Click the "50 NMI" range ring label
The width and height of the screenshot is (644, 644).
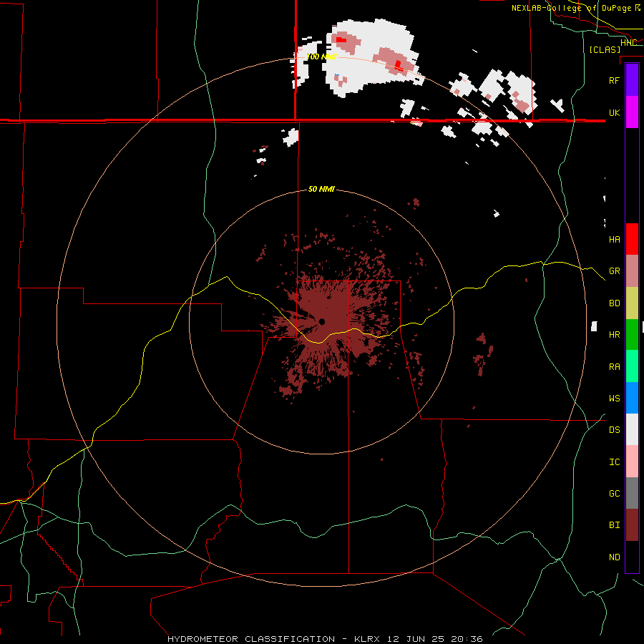tap(321, 189)
